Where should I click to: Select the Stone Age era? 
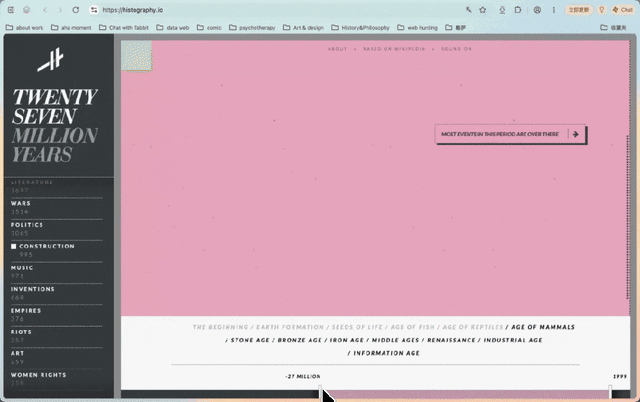(x=250, y=340)
